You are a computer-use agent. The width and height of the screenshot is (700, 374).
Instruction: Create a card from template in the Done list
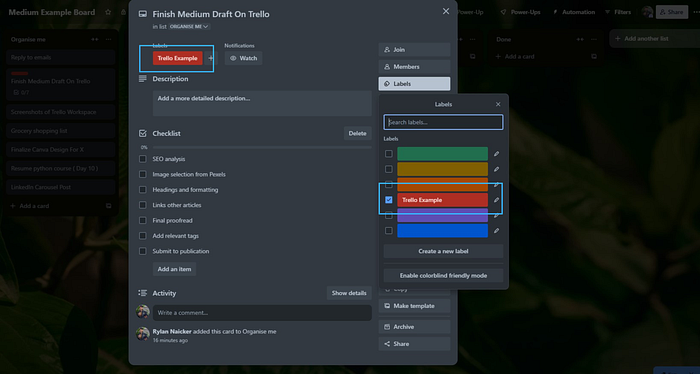point(594,57)
